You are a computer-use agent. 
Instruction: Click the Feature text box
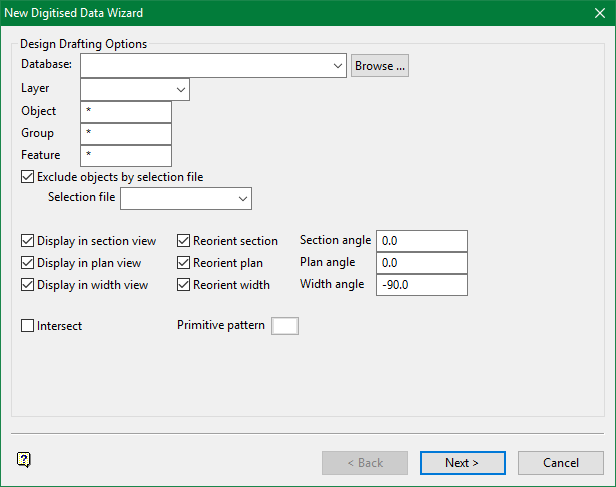tap(126, 155)
